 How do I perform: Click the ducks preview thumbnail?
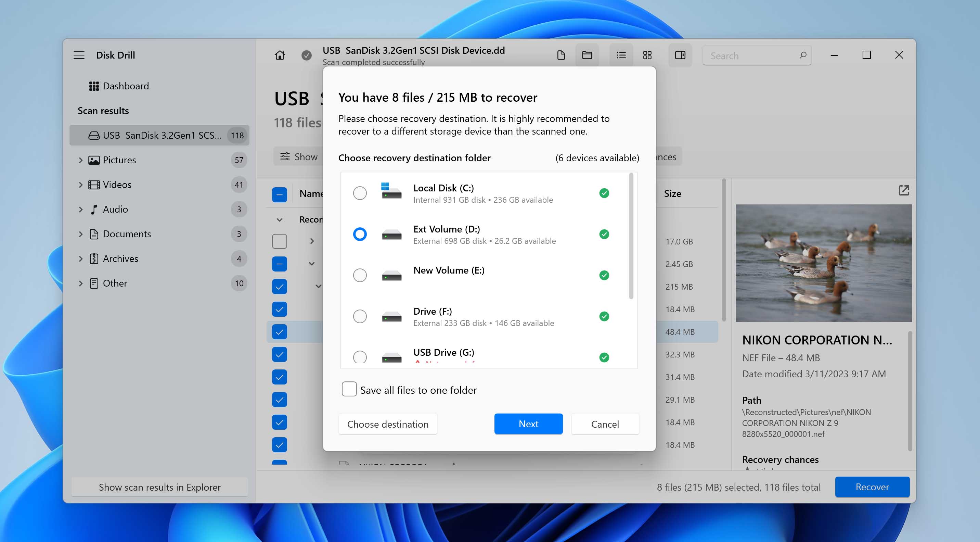point(824,263)
